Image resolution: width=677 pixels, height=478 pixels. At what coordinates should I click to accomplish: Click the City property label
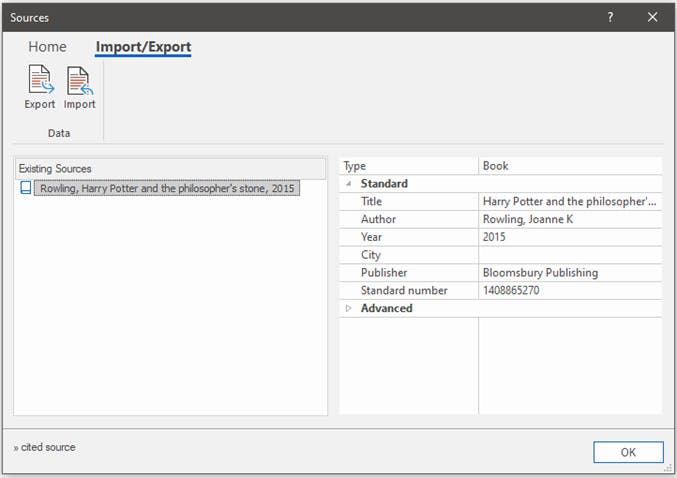(x=370, y=255)
